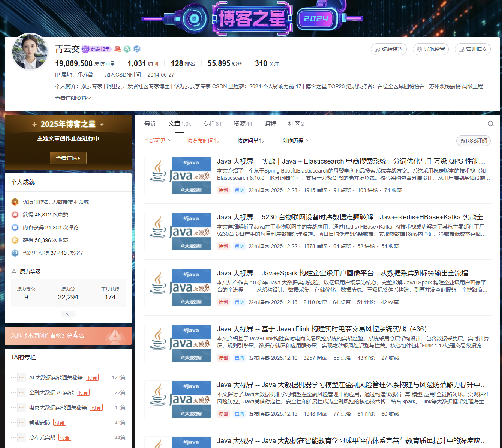Viewport: 502px width, 448px height.
Task: Open thumbnail of Elasticsearch 电商搜索系统 article
Action: [178, 176]
